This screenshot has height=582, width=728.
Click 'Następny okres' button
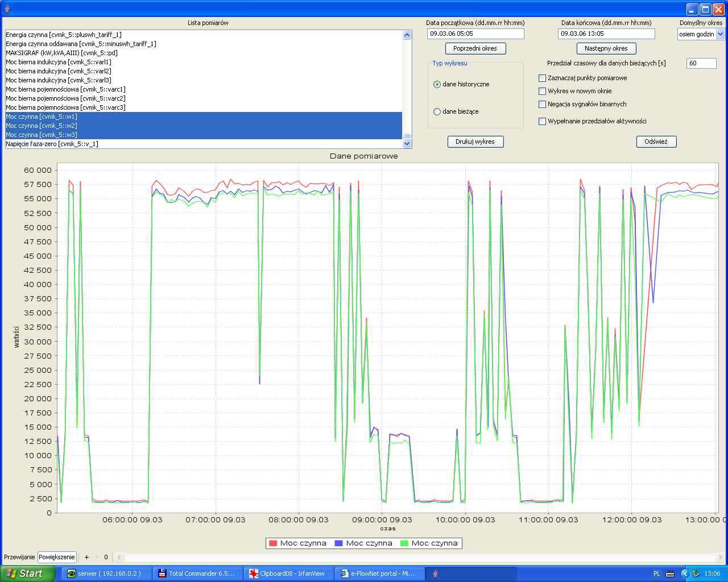point(606,48)
